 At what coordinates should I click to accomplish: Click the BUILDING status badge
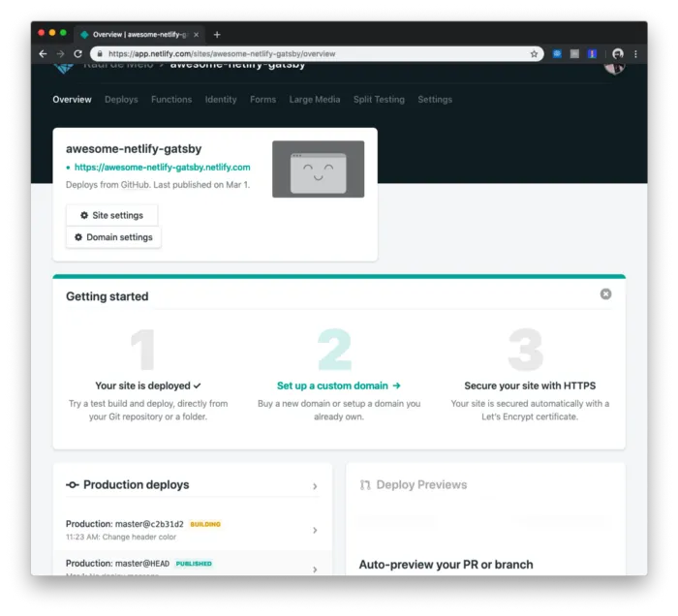pyautogui.click(x=205, y=524)
